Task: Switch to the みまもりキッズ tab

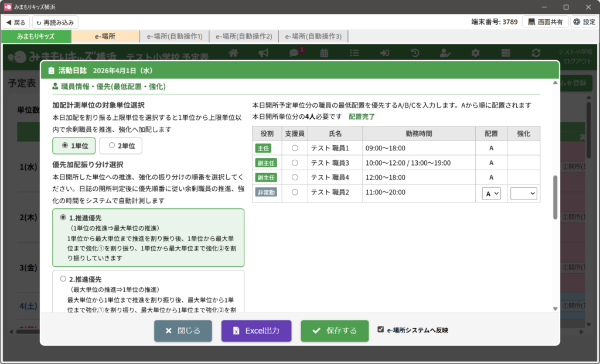Action: (36, 36)
